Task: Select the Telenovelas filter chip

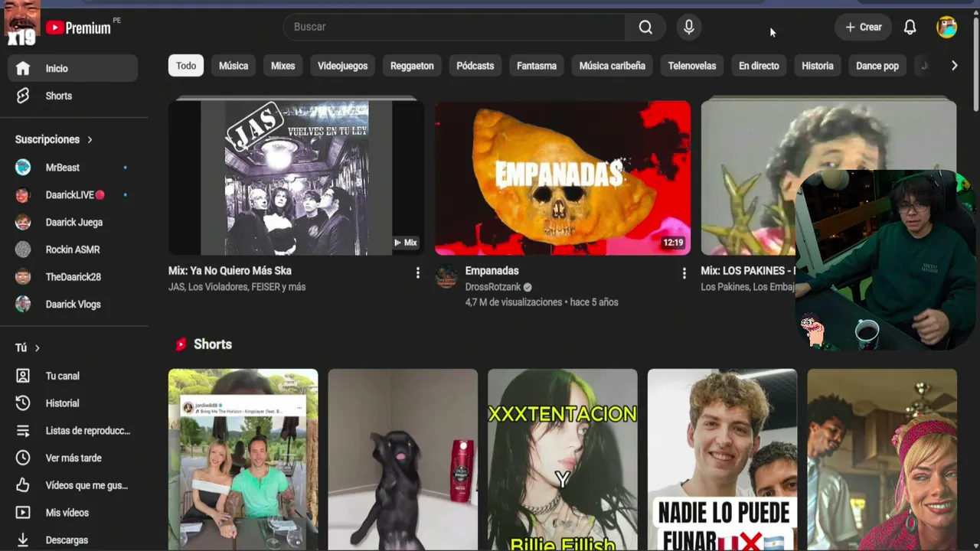Action: point(691,66)
